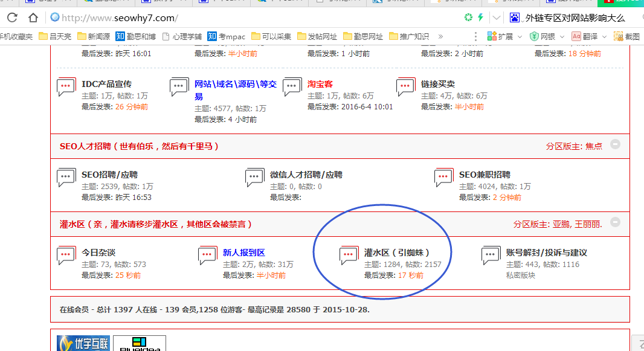Open the dropdown arrow next to 扩展
644x351 pixels.
click(520, 36)
